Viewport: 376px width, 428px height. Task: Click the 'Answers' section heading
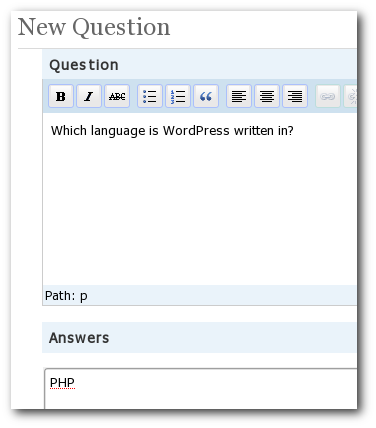[x=79, y=338]
